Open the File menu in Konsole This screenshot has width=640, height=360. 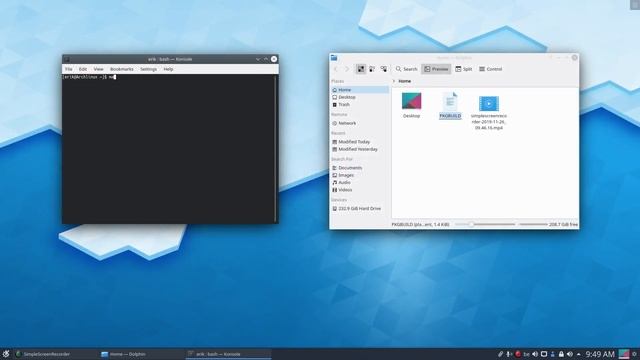[69, 69]
